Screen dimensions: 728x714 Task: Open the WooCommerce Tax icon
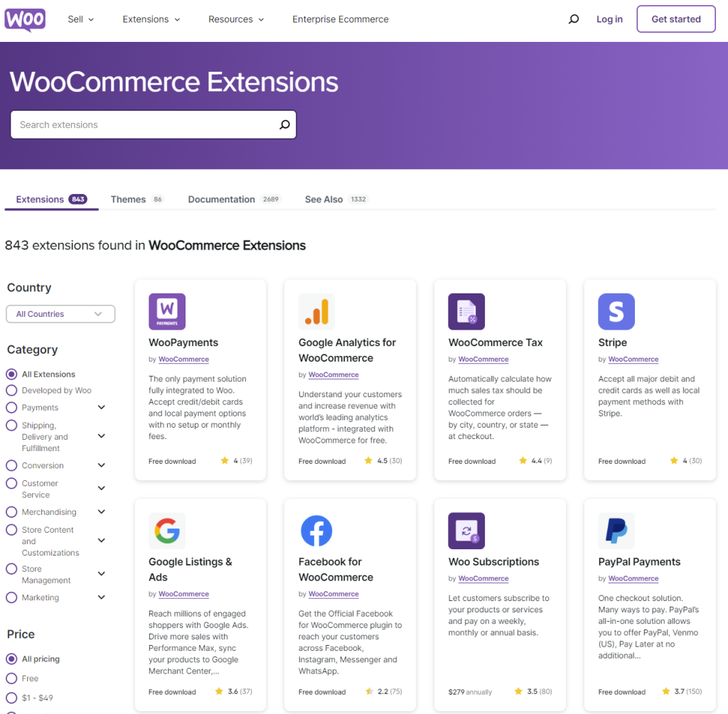[466, 312]
